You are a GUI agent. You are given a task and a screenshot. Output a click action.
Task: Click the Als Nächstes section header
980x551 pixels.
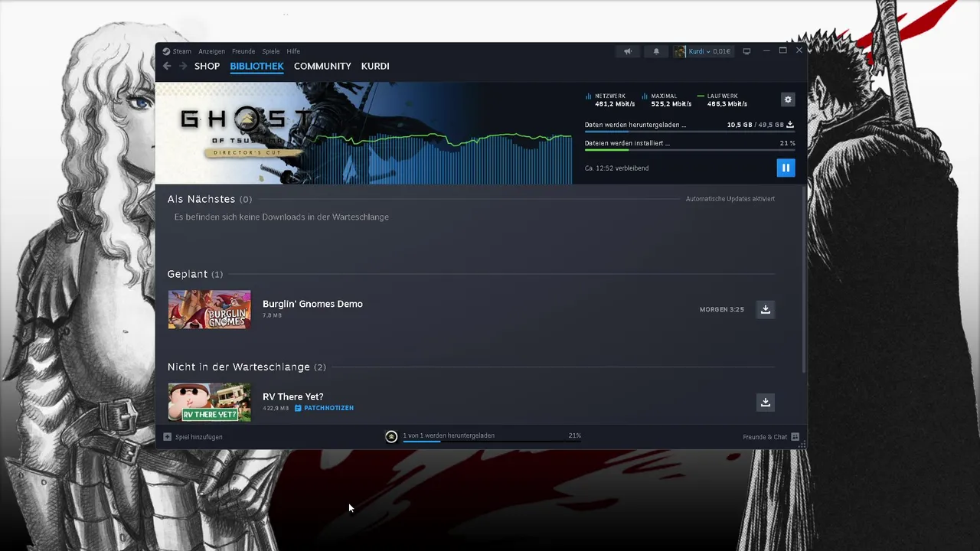pos(210,199)
